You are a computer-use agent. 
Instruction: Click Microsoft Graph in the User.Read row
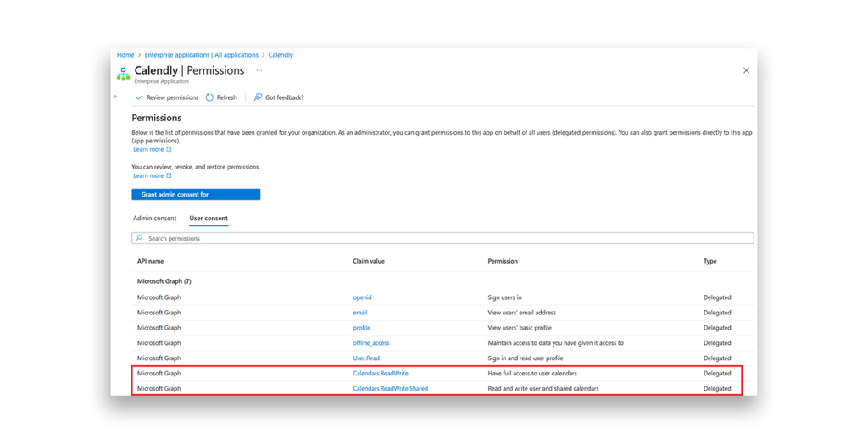tap(159, 358)
